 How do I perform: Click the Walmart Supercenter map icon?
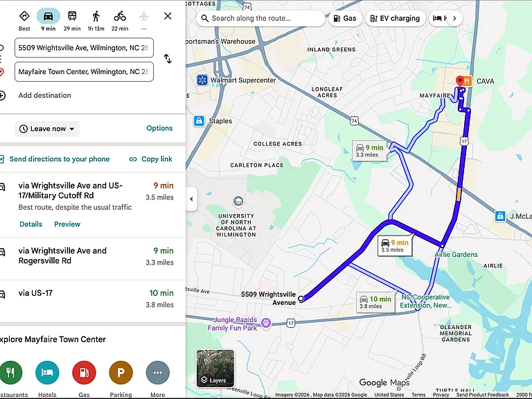coord(202,80)
